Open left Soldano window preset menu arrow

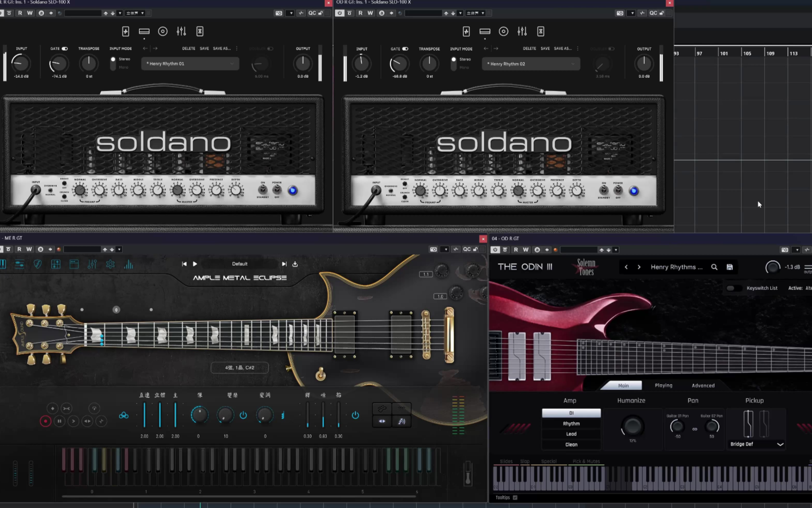(x=120, y=13)
